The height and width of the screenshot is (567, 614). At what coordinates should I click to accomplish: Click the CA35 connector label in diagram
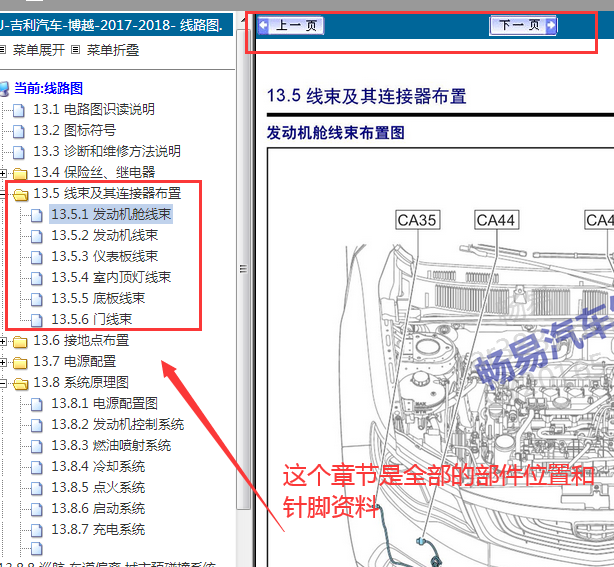pos(417,220)
